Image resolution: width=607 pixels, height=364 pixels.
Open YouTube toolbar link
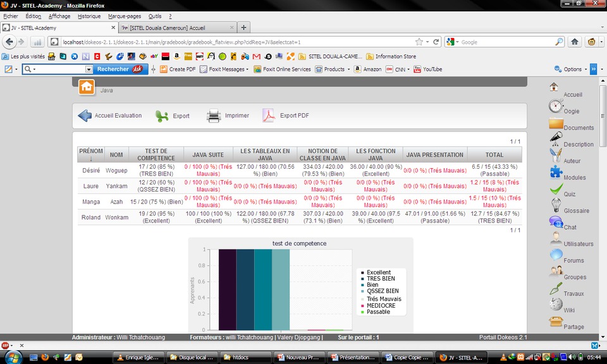coord(428,70)
